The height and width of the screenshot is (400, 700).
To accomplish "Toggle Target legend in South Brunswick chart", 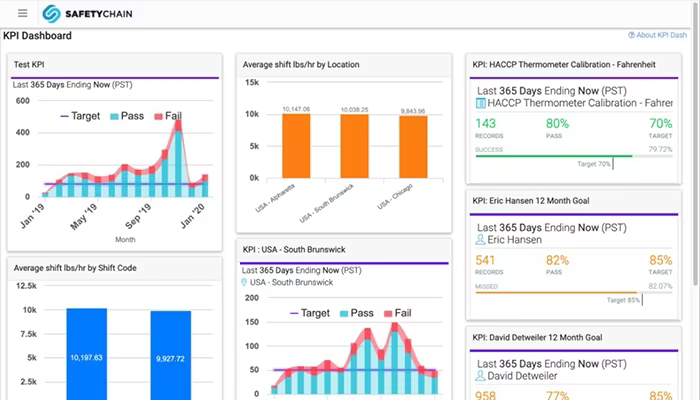I will point(310,313).
